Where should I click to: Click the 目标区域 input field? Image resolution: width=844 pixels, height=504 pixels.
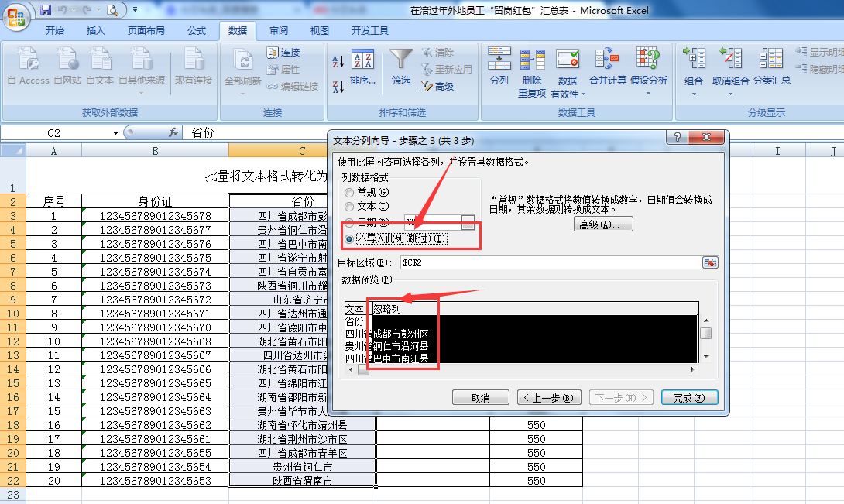(x=551, y=262)
